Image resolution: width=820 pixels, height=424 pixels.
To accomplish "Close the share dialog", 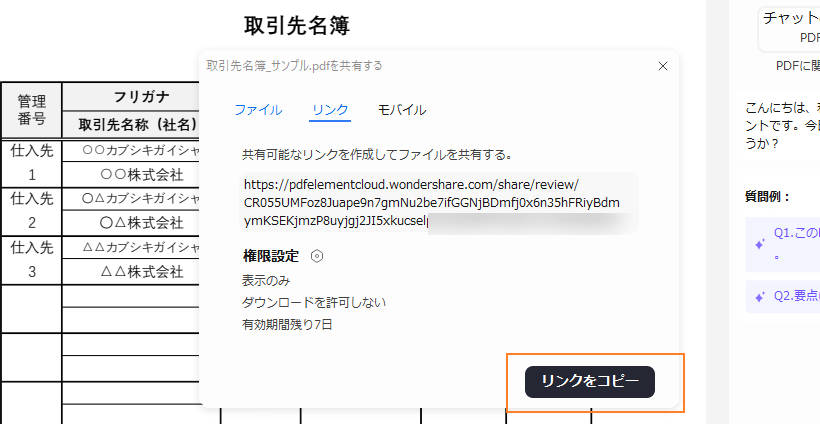I will [663, 66].
